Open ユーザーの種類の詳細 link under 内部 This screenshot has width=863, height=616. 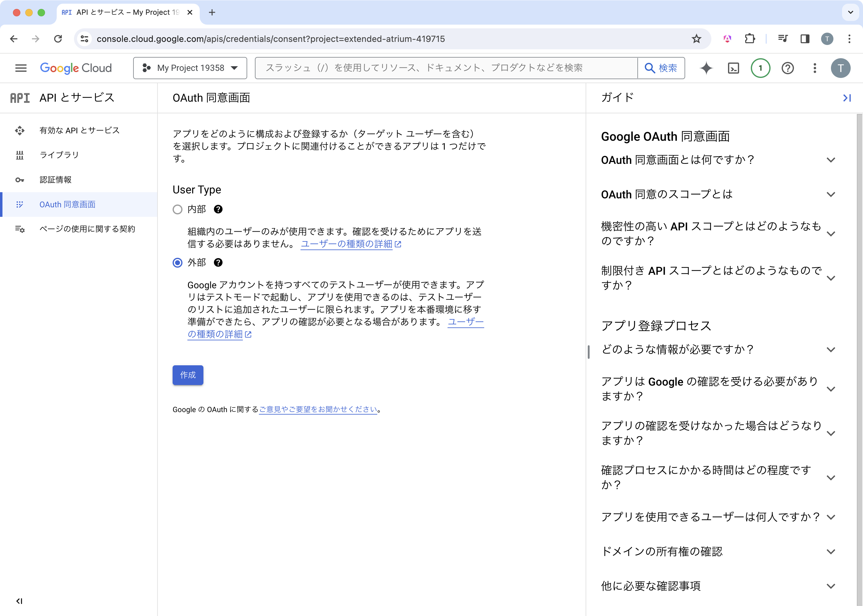tap(351, 244)
